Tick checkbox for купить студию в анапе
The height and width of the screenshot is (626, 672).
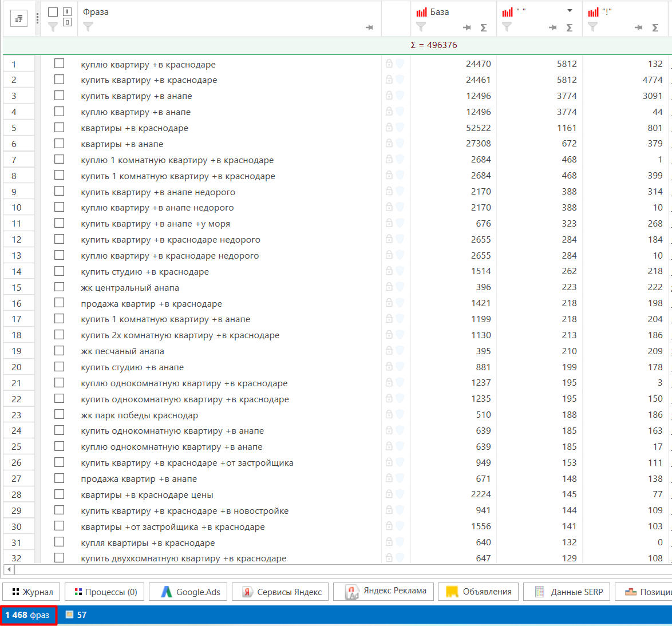[x=60, y=367]
